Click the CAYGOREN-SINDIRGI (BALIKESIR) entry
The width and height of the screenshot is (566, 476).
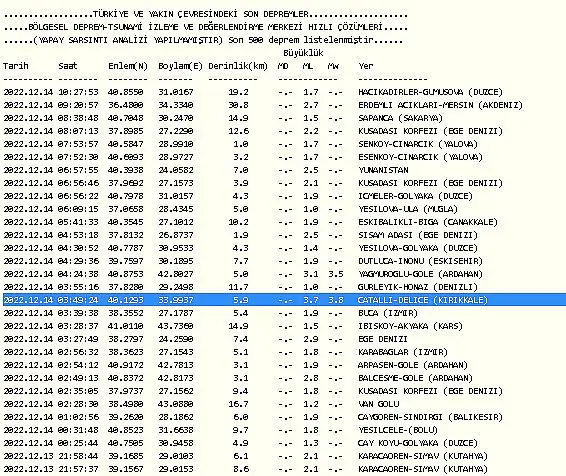pyautogui.click(x=430, y=417)
